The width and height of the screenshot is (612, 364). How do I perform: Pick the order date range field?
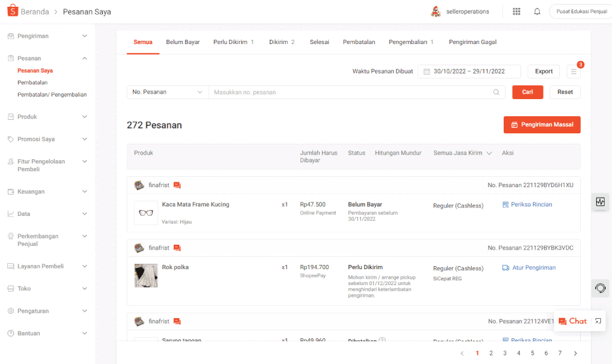click(469, 72)
